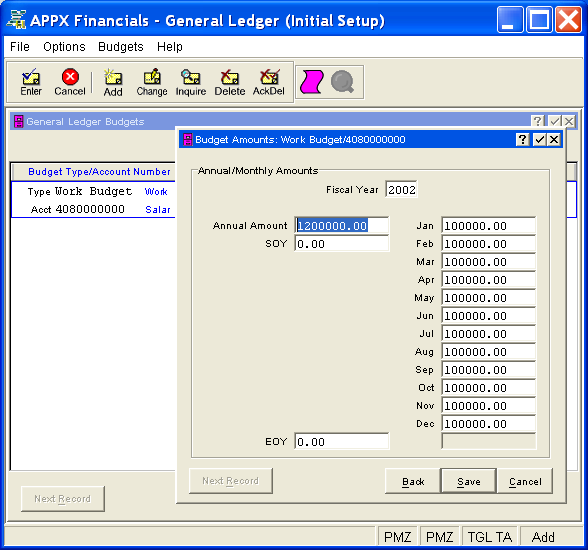
Task: Select the Inquire mode toolbar icon
Action: [191, 82]
